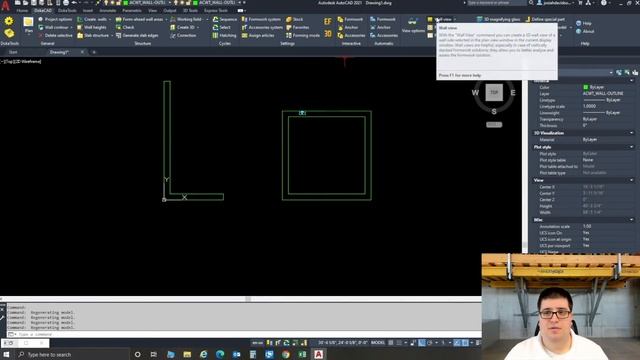Click the Color ByLayer swatch
640x360 pixels.
586,87
